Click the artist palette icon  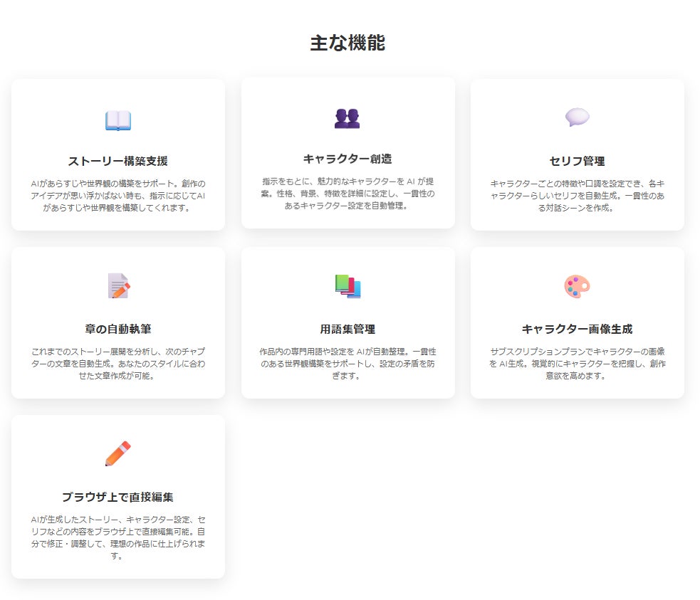tap(577, 286)
